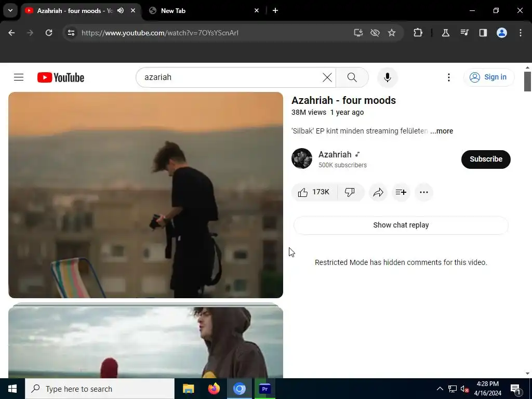Install app icon in the address bar

[358, 33]
